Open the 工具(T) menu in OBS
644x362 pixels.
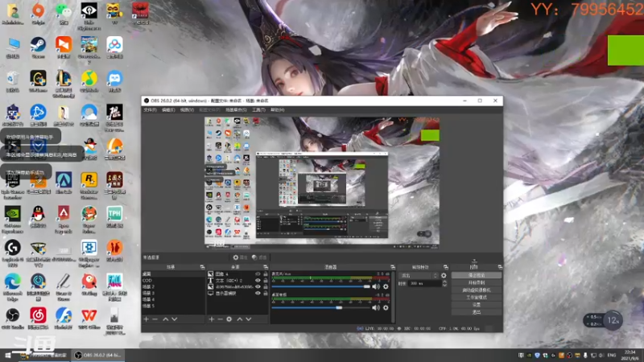pos(258,110)
